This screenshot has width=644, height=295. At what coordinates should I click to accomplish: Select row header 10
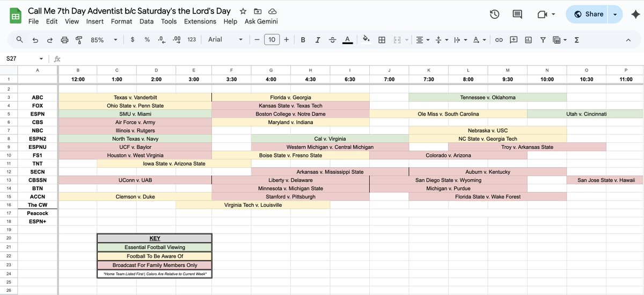click(x=9, y=155)
